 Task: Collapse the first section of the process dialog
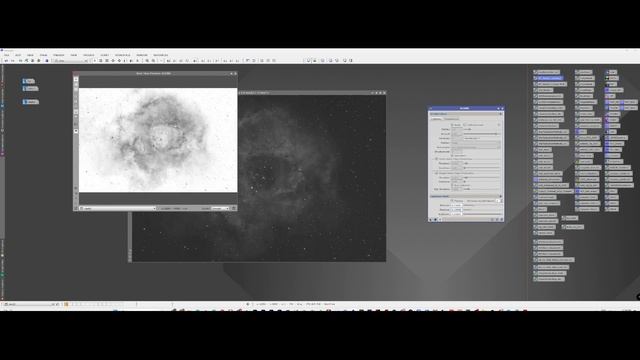point(501,114)
